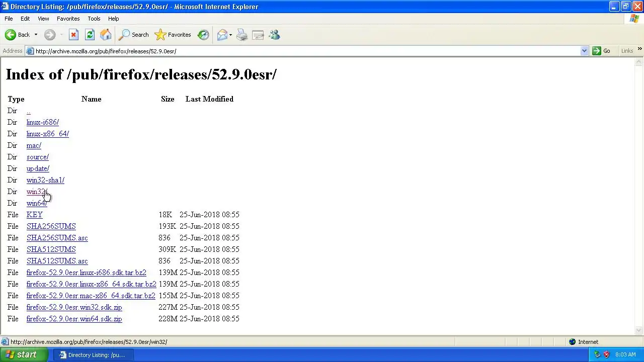This screenshot has width=644, height=362.
Task: Expand the Address bar dropdown
Action: coord(584,51)
